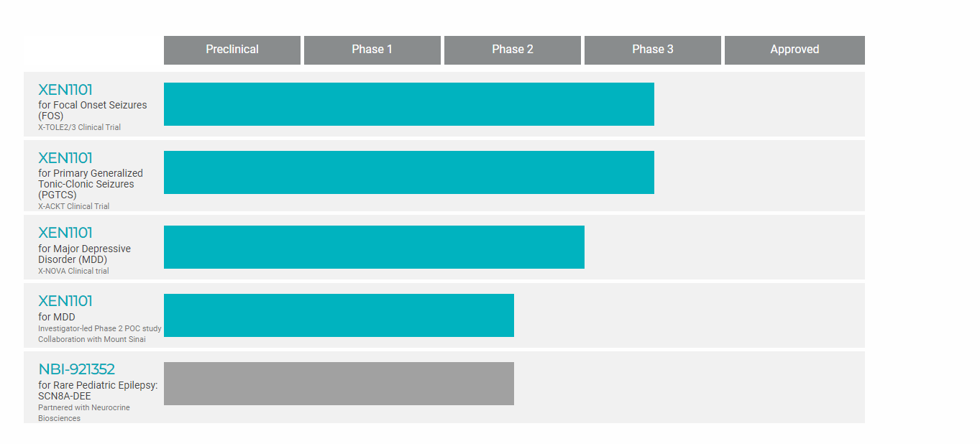Open XEN1101 title above Major Depressive Disorder
Viewport: 980px width, 444px height.
coord(65,233)
